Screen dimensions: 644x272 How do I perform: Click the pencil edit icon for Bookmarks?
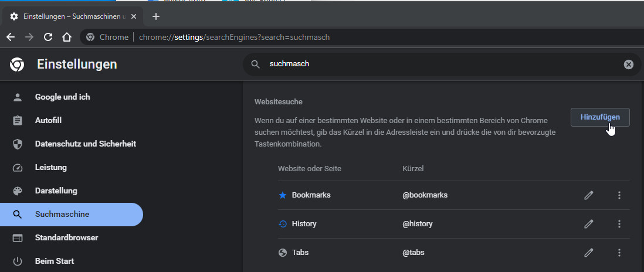coord(589,195)
